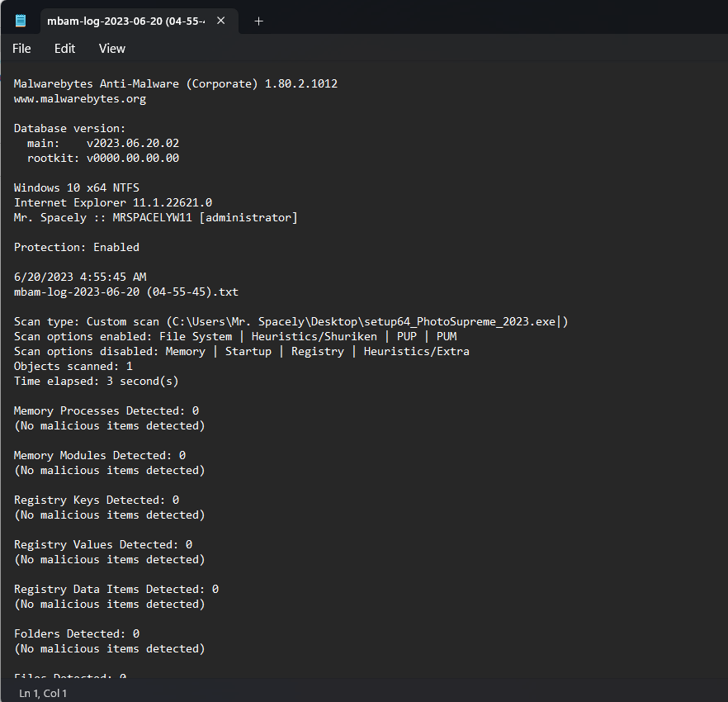Click 'No malicious items detected' under Memory Modules
Image resolution: width=728 pixels, height=702 pixels.
(x=110, y=470)
